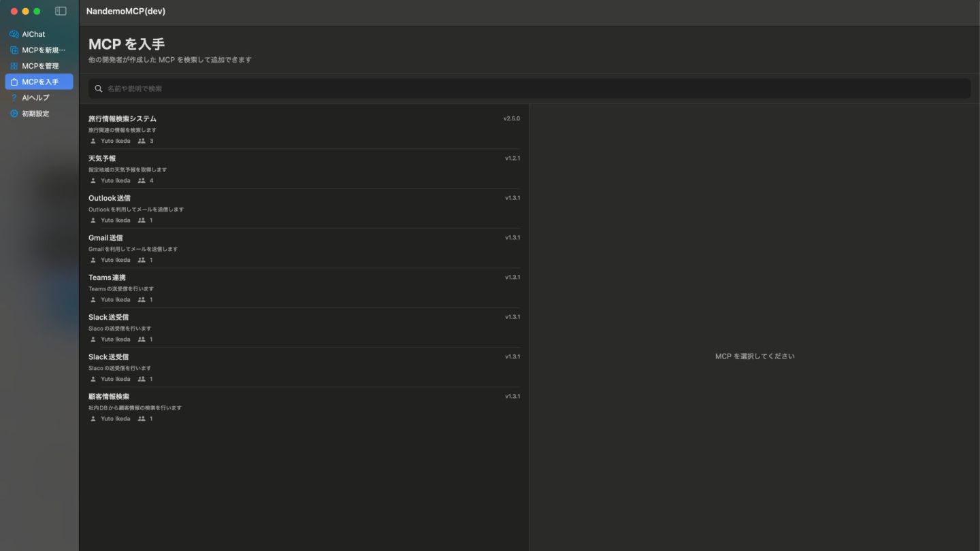Click Gmailを利用してメールを送信します description

pyautogui.click(x=133, y=249)
